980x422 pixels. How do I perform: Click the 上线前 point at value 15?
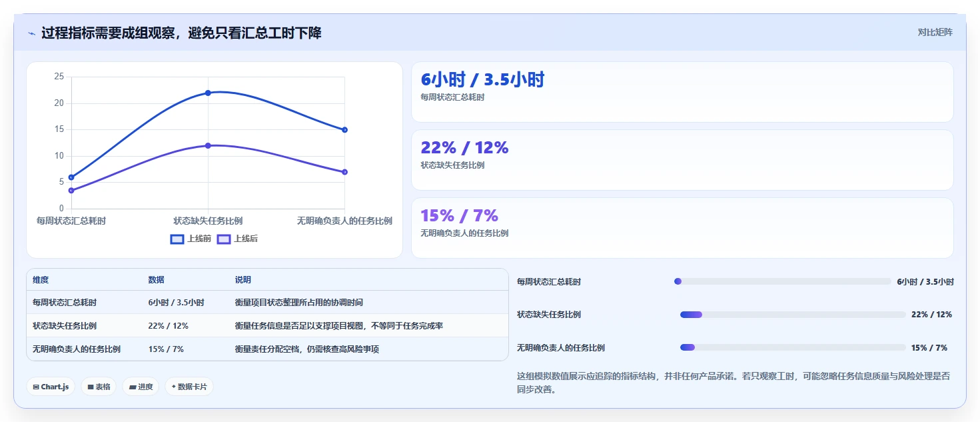pyautogui.click(x=344, y=130)
